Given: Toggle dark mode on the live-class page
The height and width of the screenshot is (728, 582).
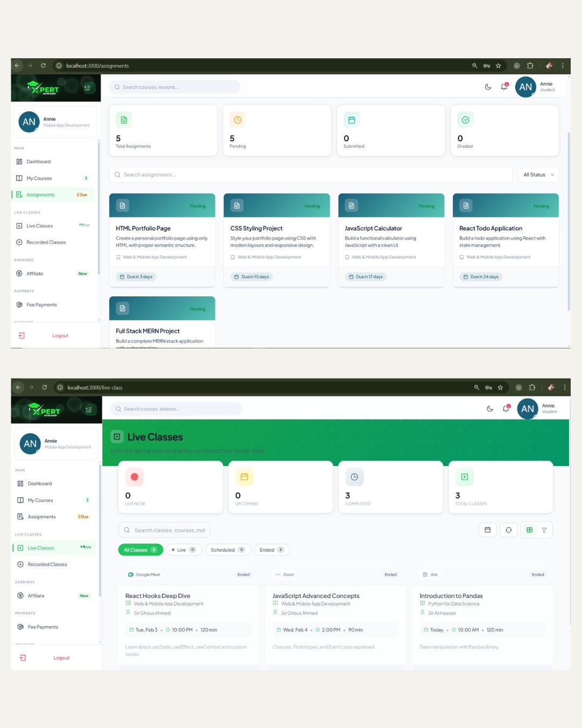Looking at the screenshot, I should 489,409.
